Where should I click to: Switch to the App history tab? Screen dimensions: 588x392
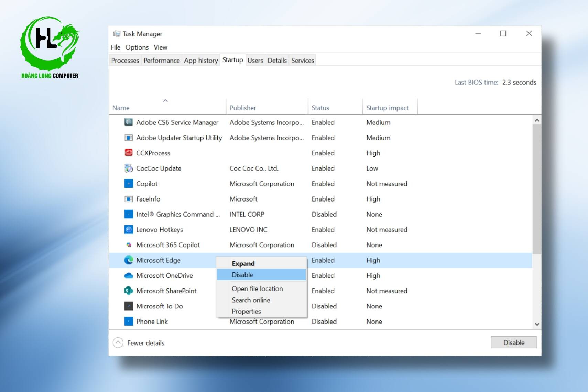pos(201,61)
